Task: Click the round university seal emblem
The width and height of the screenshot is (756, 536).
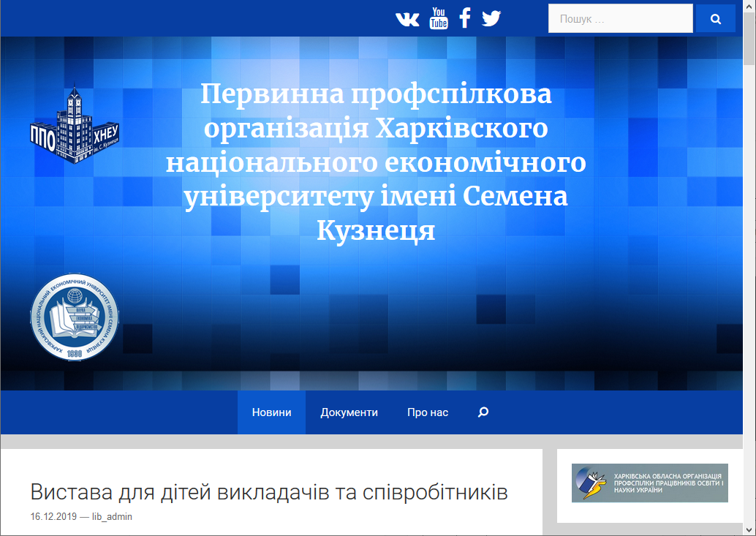Action: click(74, 316)
